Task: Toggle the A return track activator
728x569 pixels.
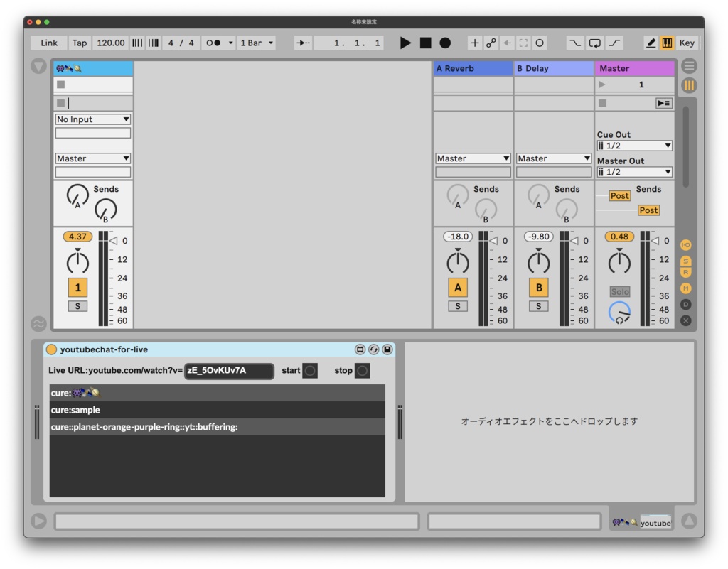Action: (x=458, y=288)
